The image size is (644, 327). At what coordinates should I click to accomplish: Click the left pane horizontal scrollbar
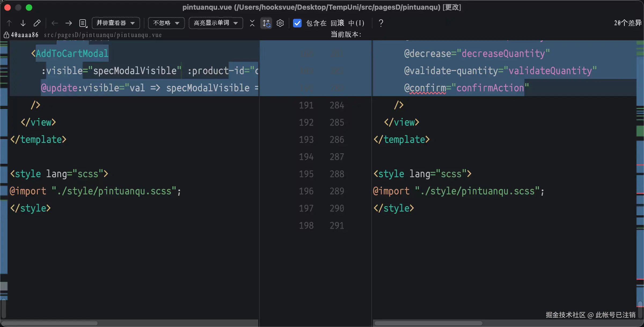click(50, 323)
